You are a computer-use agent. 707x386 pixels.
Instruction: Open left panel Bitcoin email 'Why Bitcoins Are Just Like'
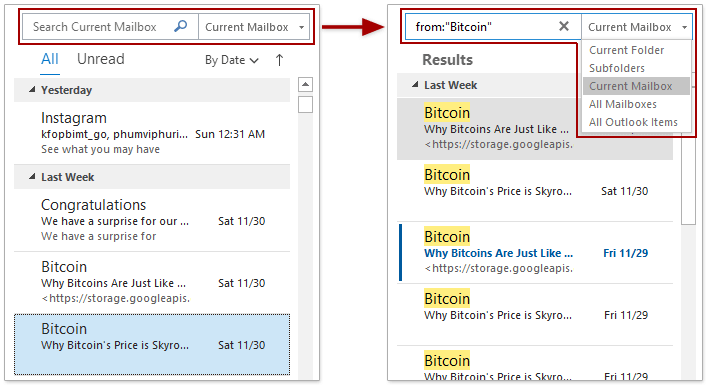pyautogui.click(x=152, y=282)
